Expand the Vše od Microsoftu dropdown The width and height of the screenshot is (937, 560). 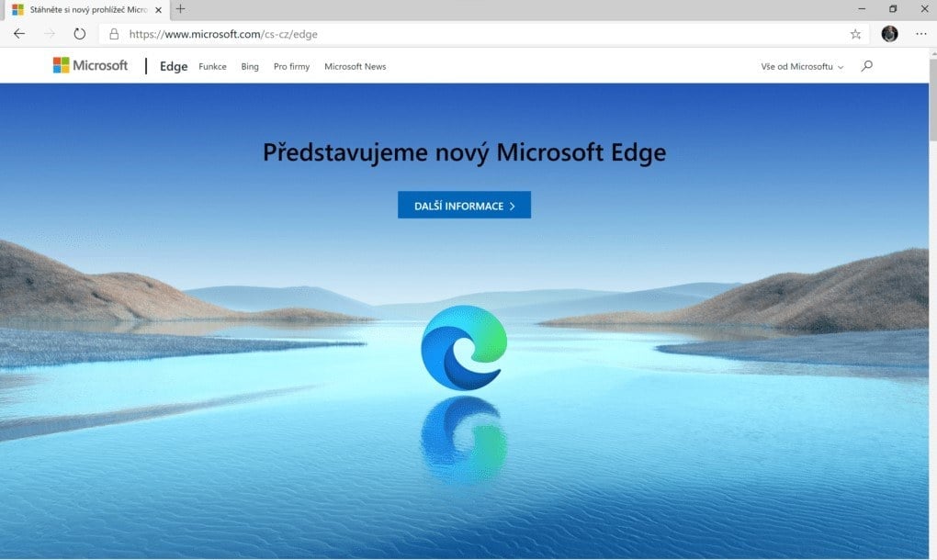point(802,66)
